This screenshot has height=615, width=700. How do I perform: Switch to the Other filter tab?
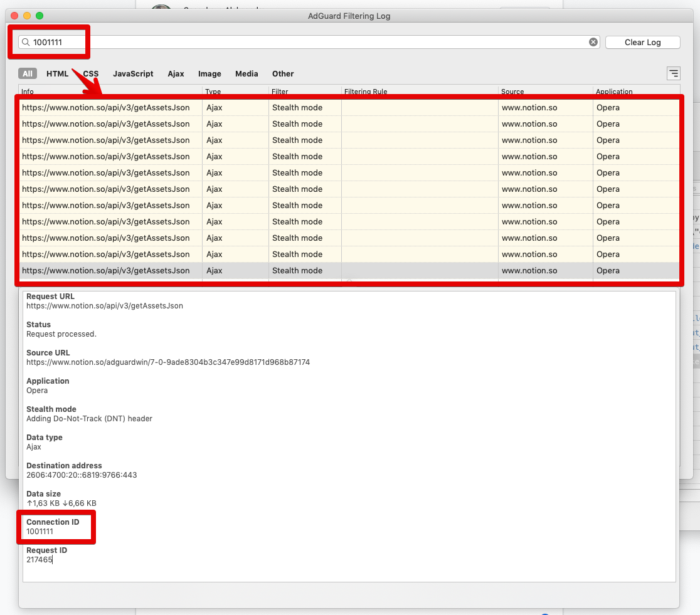point(283,73)
